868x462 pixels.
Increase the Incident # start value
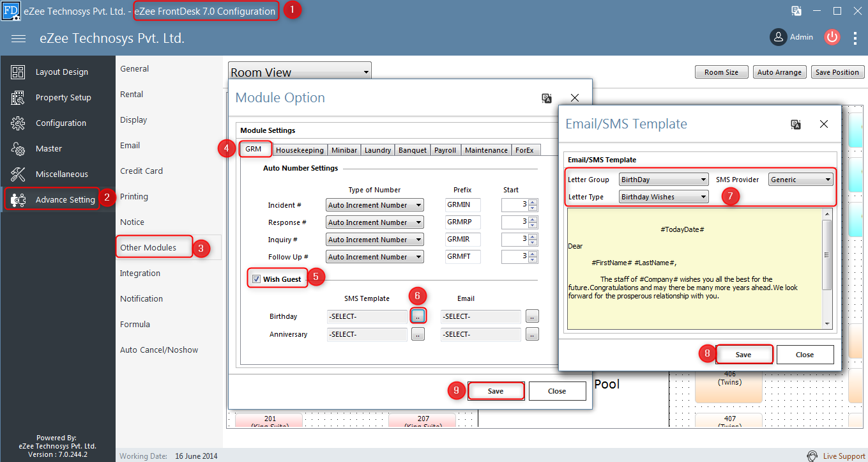(x=533, y=202)
